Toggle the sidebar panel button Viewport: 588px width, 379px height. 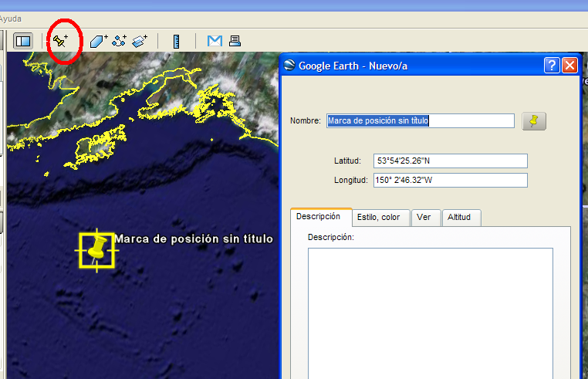pos(23,41)
